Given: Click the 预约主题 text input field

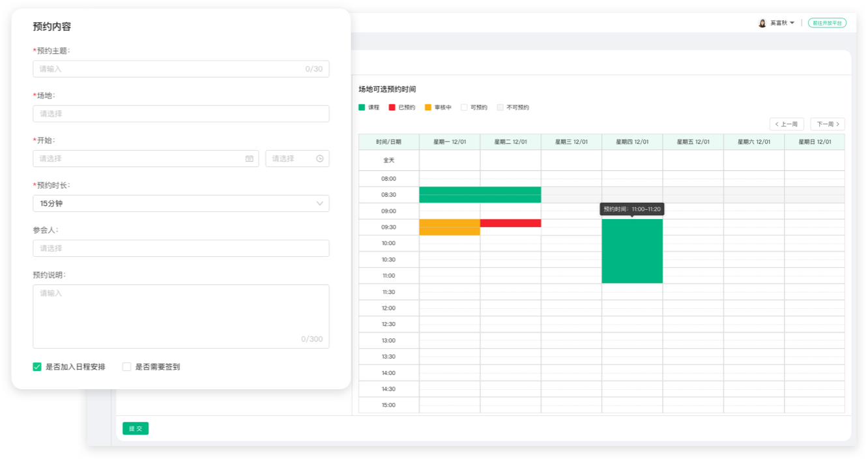Looking at the screenshot, I should [x=169, y=69].
